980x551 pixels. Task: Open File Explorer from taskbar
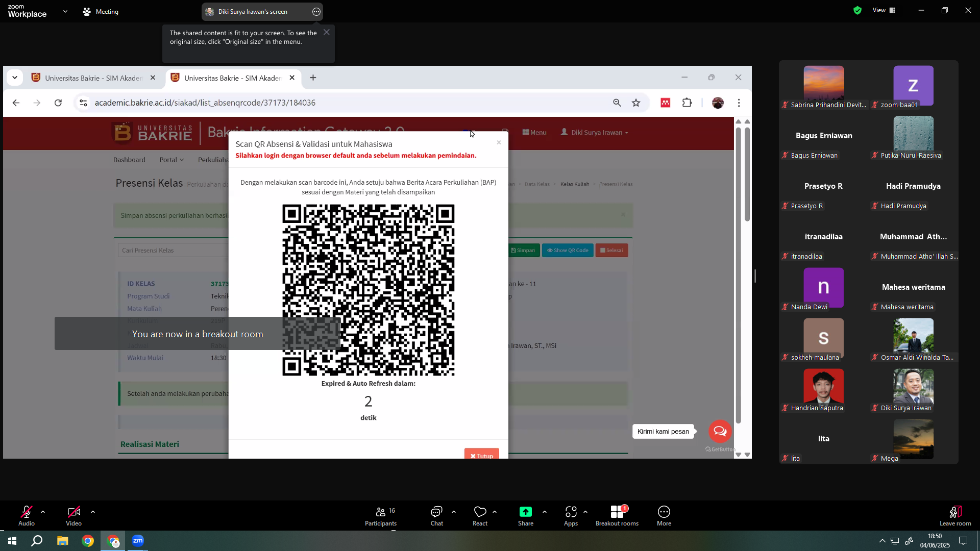pyautogui.click(x=63, y=541)
